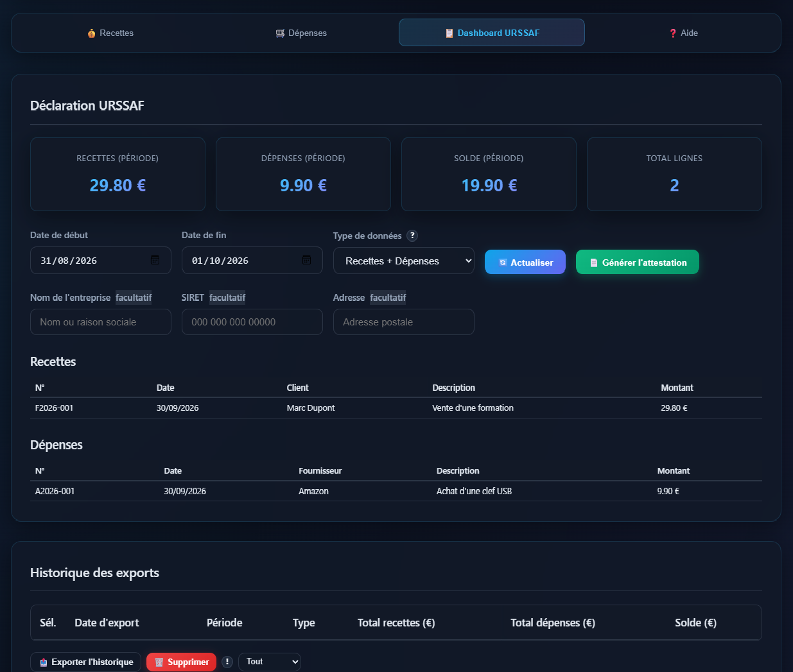Open the Recettes tab
793x672 pixels.
110,33
